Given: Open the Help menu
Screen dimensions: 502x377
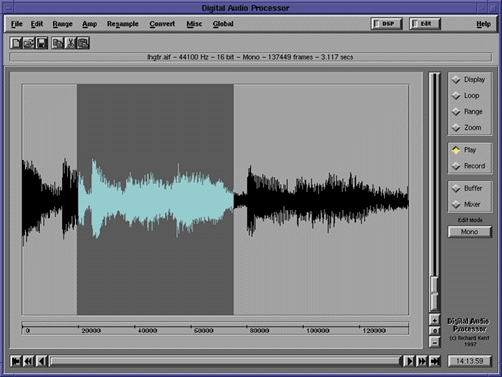Looking at the screenshot, I should 483,24.
